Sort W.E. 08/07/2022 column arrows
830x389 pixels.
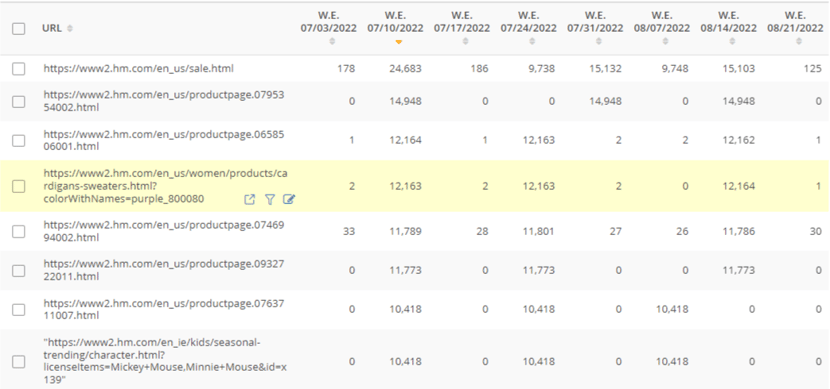point(665,41)
